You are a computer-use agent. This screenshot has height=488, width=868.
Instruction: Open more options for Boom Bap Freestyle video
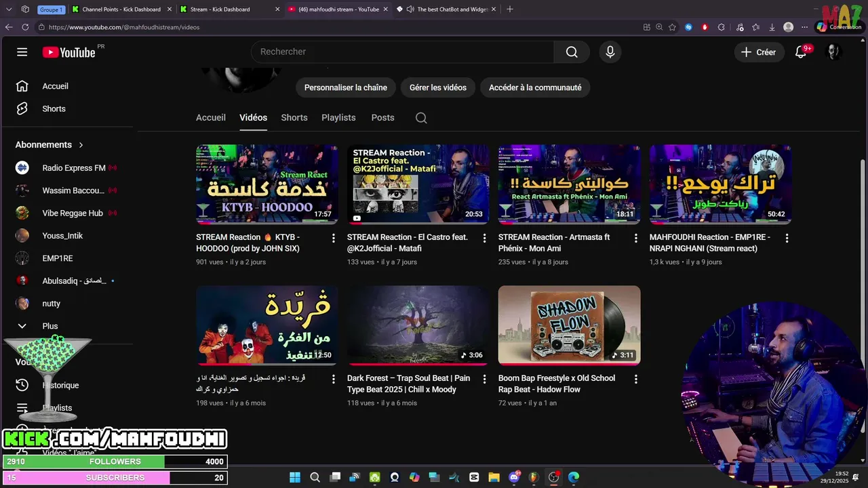point(635,379)
